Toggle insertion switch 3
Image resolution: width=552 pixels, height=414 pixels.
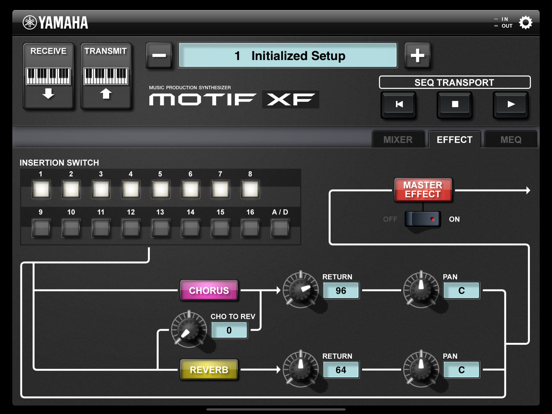coord(101,189)
